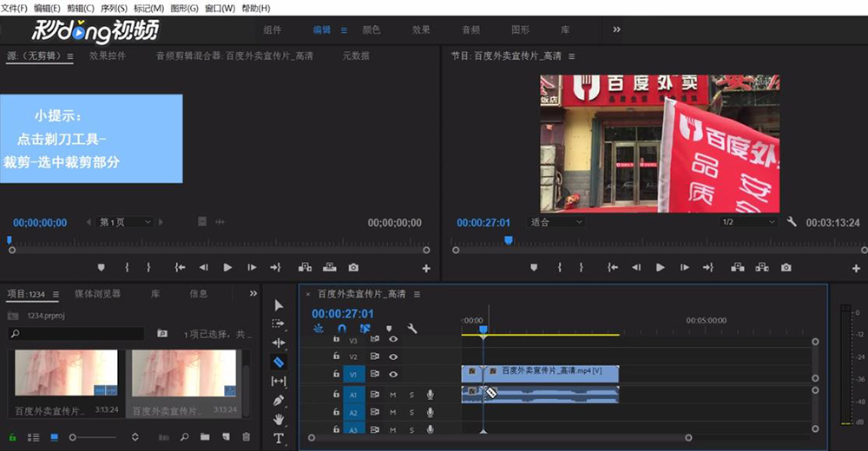Open the 1/2 playback resolution dropdown
868x451 pixels.
748,222
